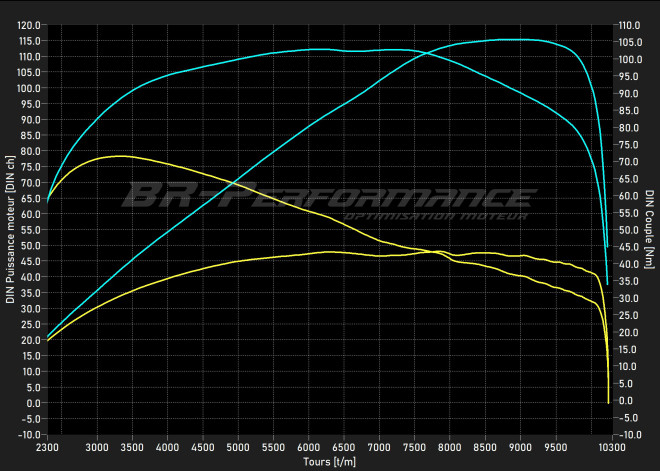The width and height of the screenshot is (660, 471).
Task: Click the 6000 tick on the rpm axis
Action: point(309,447)
